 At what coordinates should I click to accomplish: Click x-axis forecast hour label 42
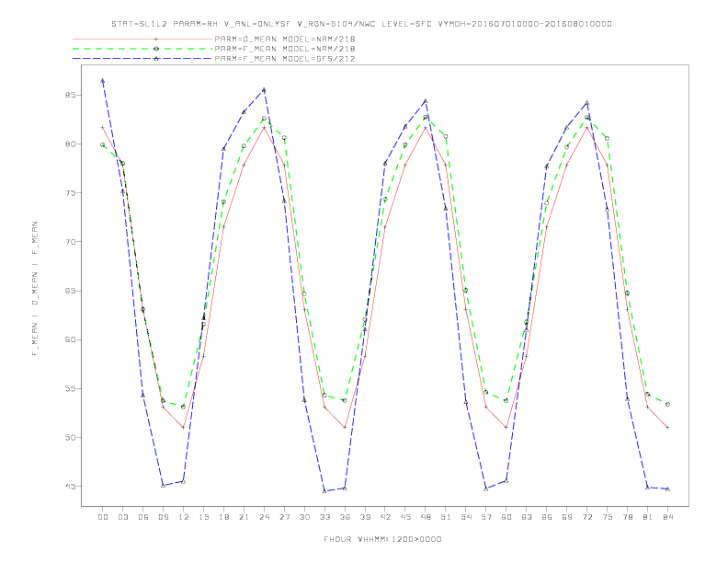[x=385, y=517]
